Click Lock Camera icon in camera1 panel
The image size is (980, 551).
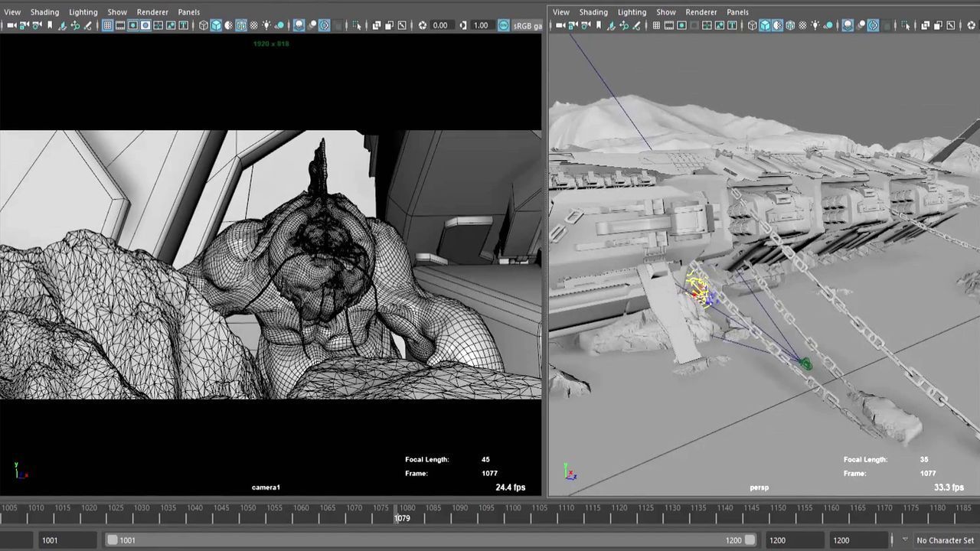pos(24,25)
